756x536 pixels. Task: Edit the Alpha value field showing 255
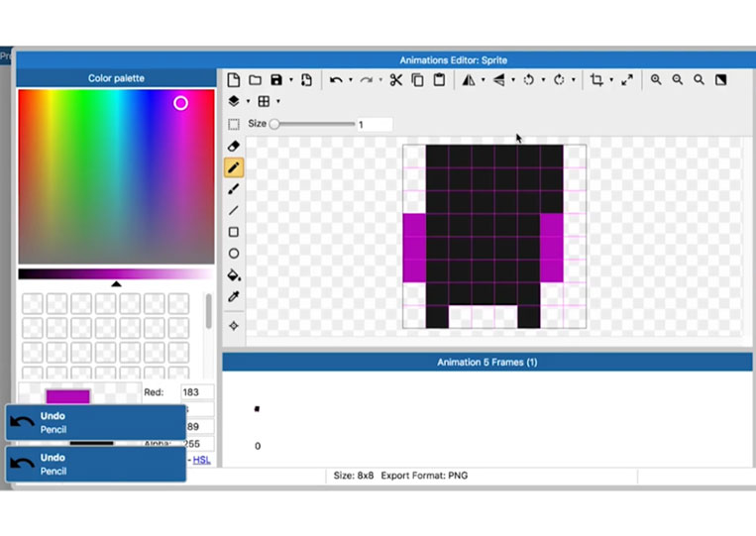coord(199,444)
